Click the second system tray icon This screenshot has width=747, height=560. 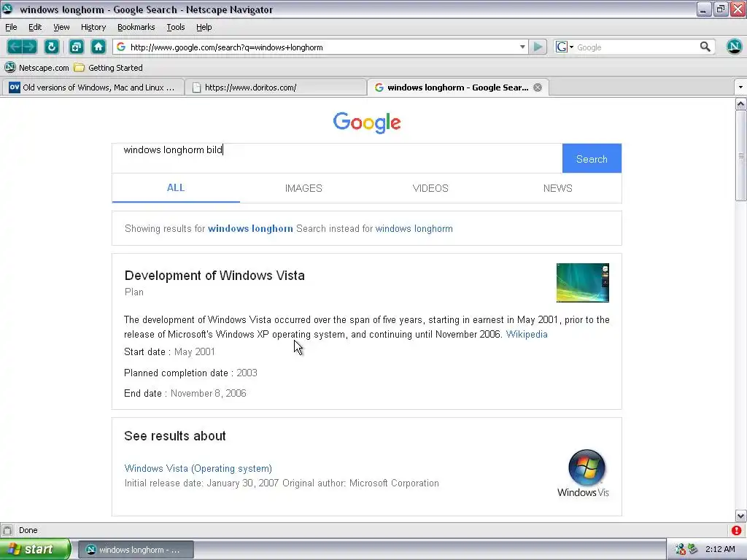click(692, 549)
